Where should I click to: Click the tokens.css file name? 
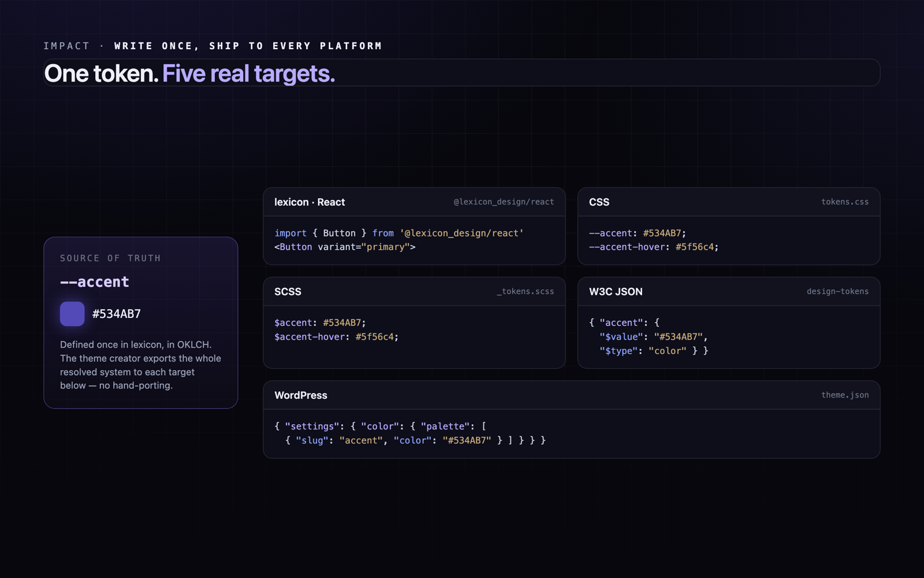[845, 202]
